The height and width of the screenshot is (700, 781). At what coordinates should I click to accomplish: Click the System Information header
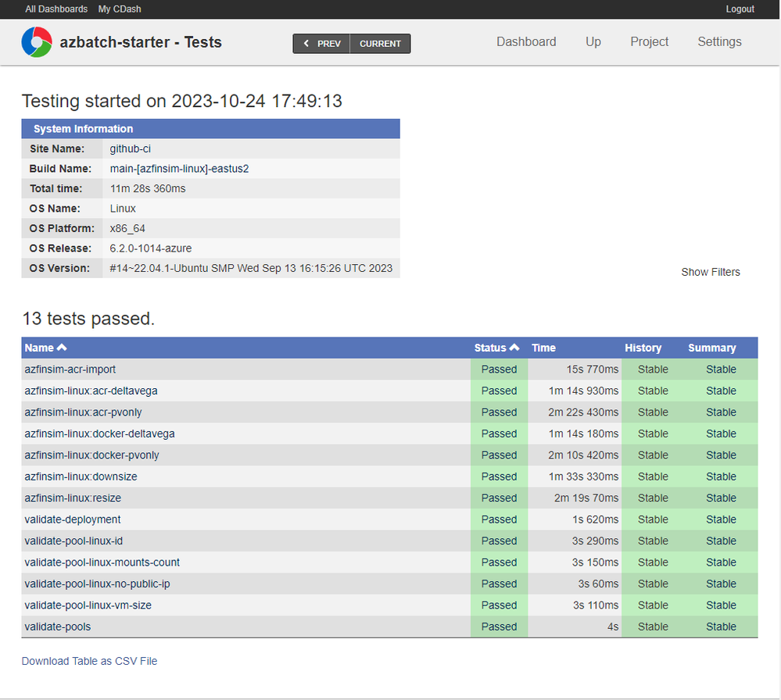pos(211,128)
